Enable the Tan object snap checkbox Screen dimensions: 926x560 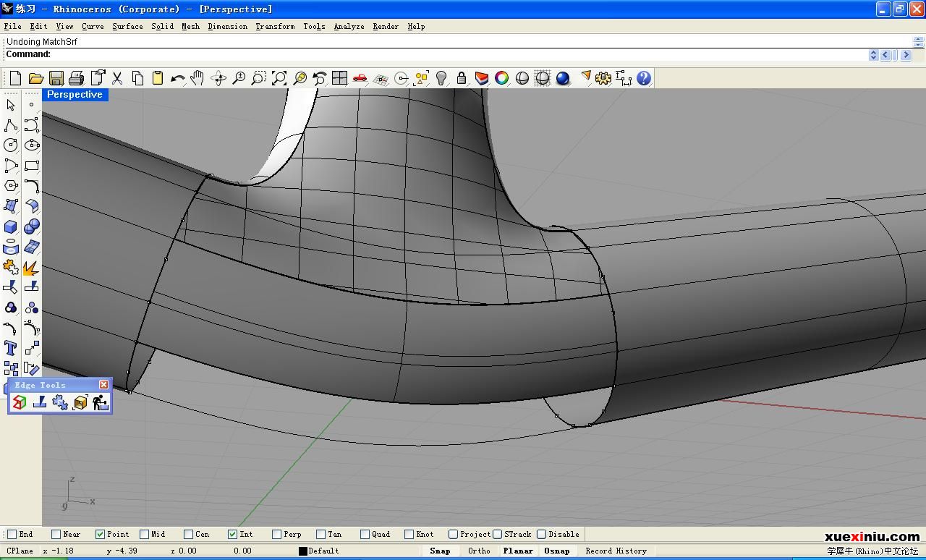(321, 535)
